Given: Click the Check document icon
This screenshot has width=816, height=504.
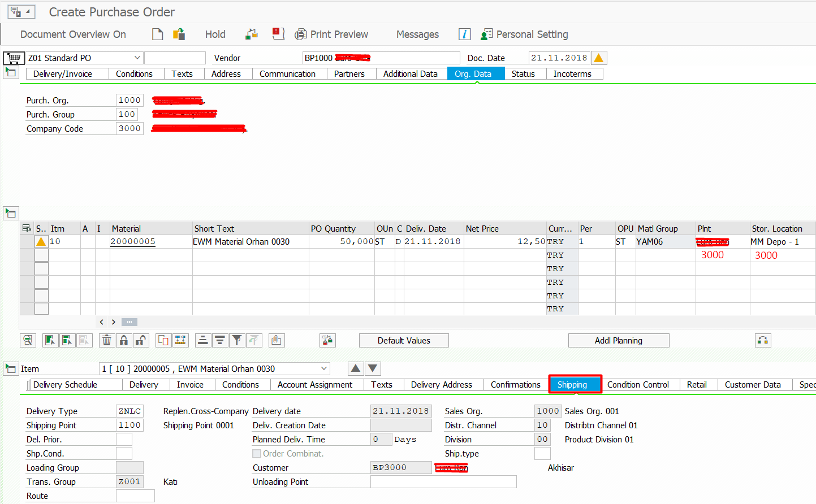Looking at the screenshot, I should point(252,34).
